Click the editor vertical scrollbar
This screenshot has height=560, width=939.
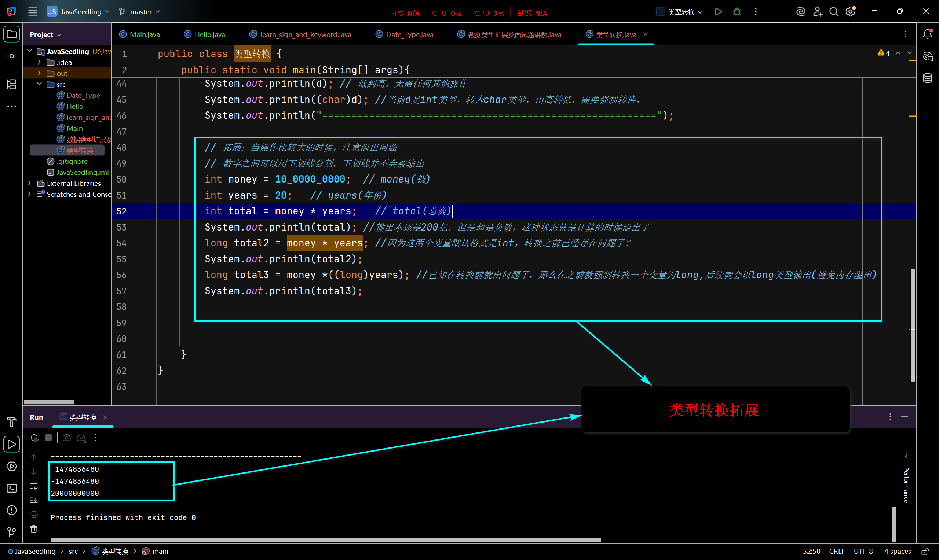[x=913, y=326]
